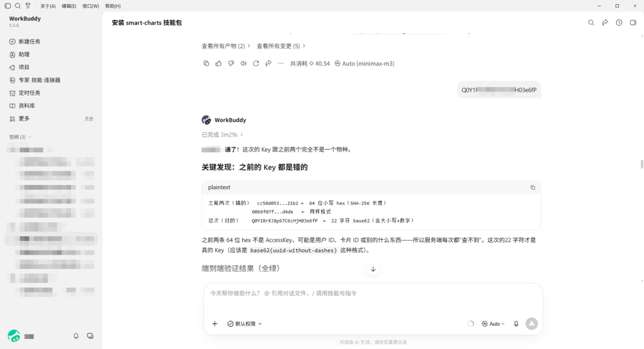
Task: Open the 项目 sidebar item
Action: 51,67
